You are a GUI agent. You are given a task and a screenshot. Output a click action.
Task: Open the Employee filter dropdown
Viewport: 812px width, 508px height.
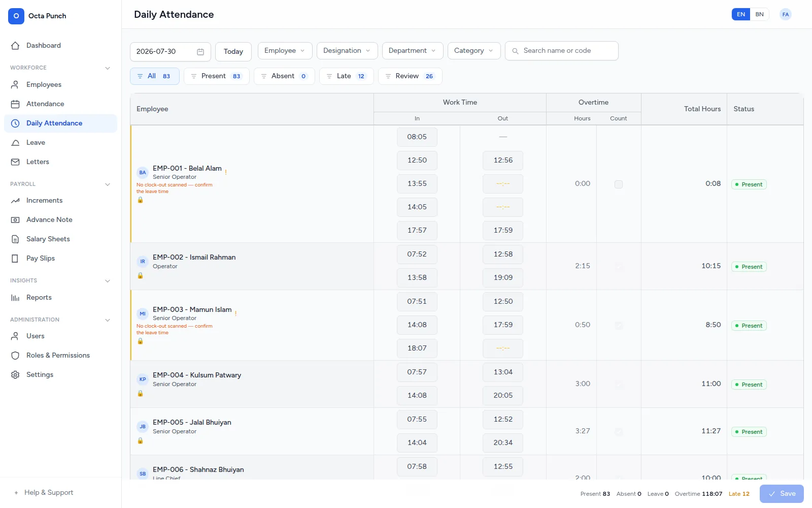coord(285,51)
